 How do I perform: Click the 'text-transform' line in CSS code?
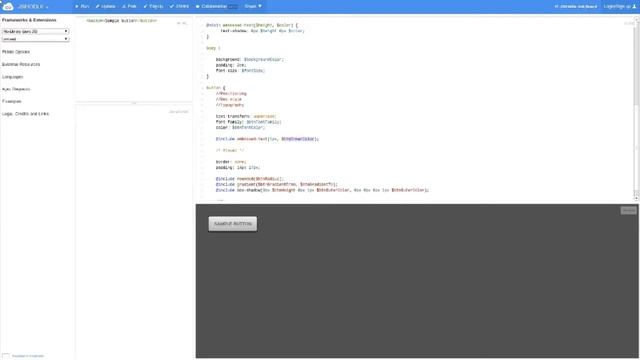click(x=246, y=116)
